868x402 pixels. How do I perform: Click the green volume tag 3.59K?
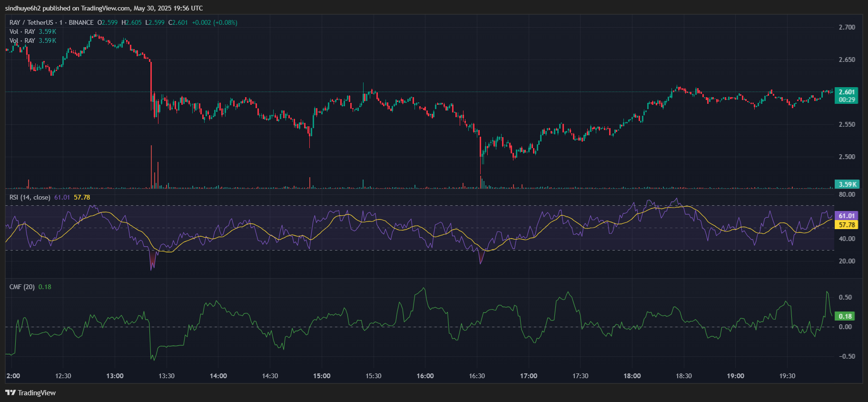pos(847,184)
